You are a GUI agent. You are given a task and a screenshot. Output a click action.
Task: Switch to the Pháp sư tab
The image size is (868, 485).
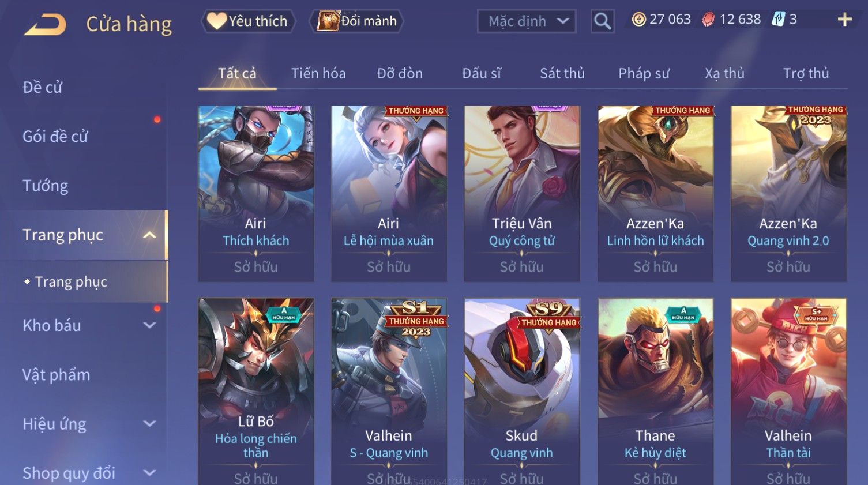[x=644, y=73]
